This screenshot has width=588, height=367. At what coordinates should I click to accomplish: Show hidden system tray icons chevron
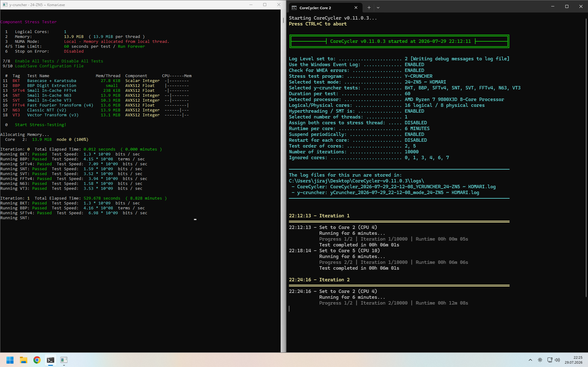[530, 360]
